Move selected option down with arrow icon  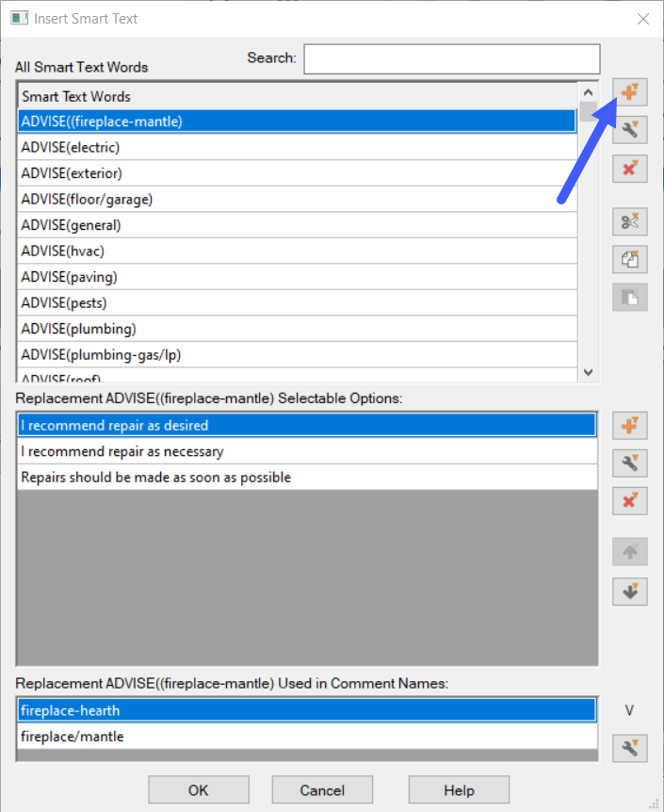(x=629, y=592)
